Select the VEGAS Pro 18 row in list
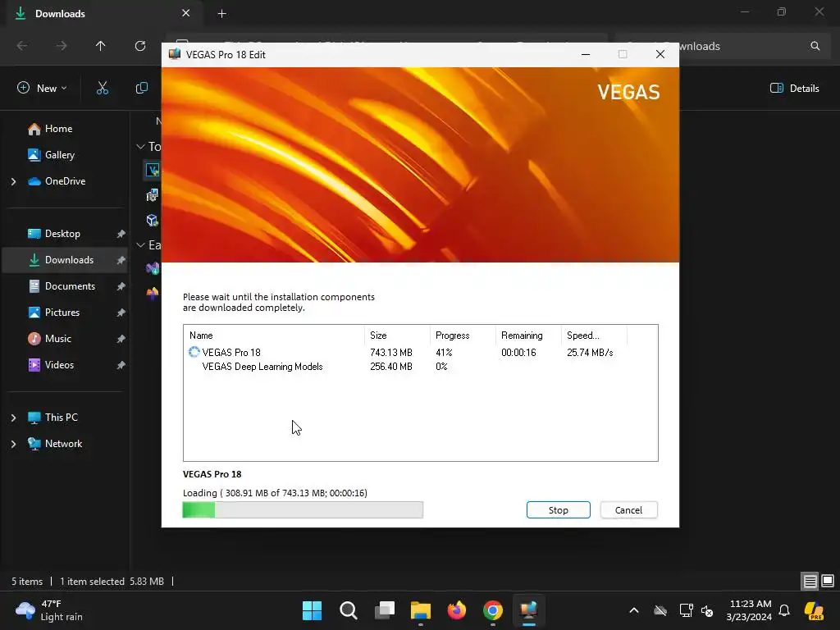Screen dimensions: 840x630 pos(421,353)
